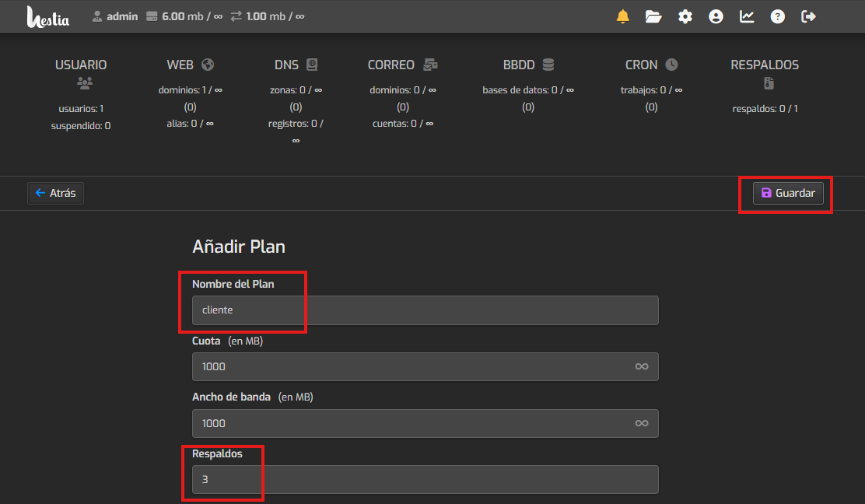Open the notifications bell
The width and height of the screenshot is (865, 504).
pyautogui.click(x=622, y=16)
